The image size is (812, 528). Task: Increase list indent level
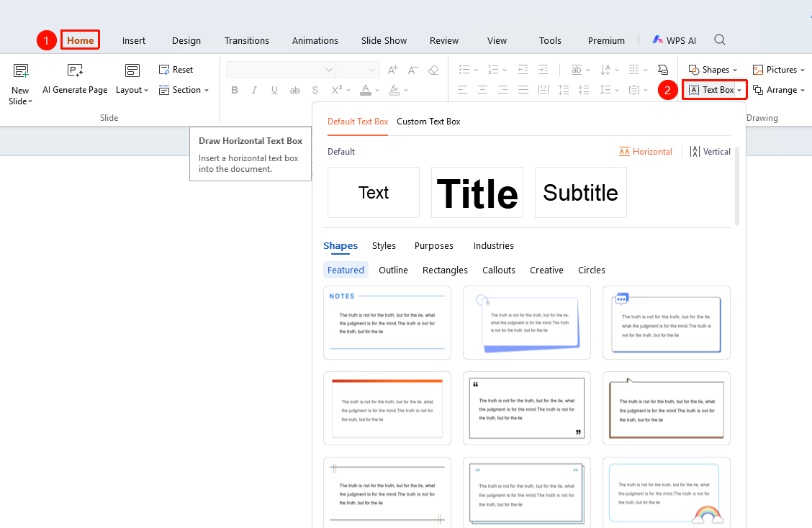coord(543,69)
